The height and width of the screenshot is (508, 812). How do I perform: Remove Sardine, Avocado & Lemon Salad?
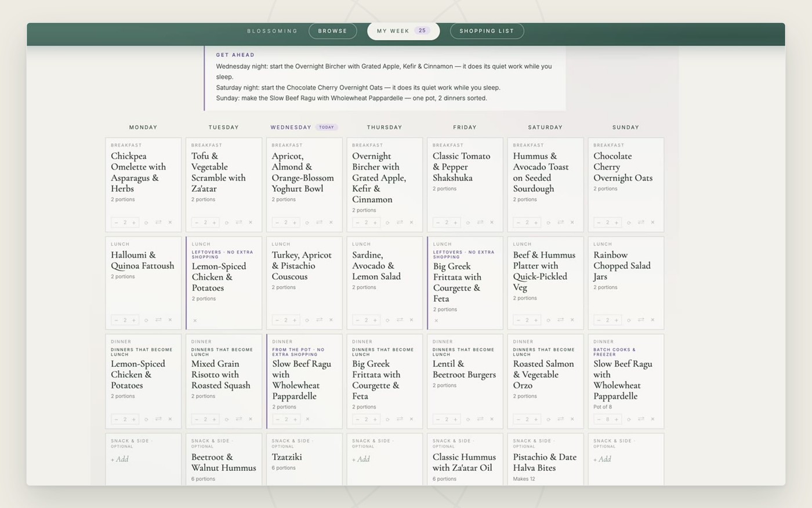[x=411, y=320]
